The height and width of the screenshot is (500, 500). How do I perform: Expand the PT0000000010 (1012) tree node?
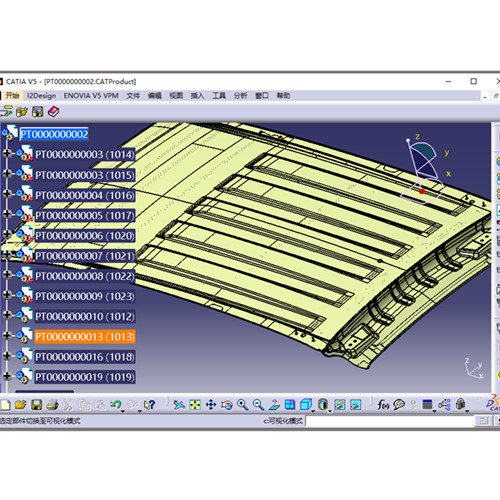7,315
